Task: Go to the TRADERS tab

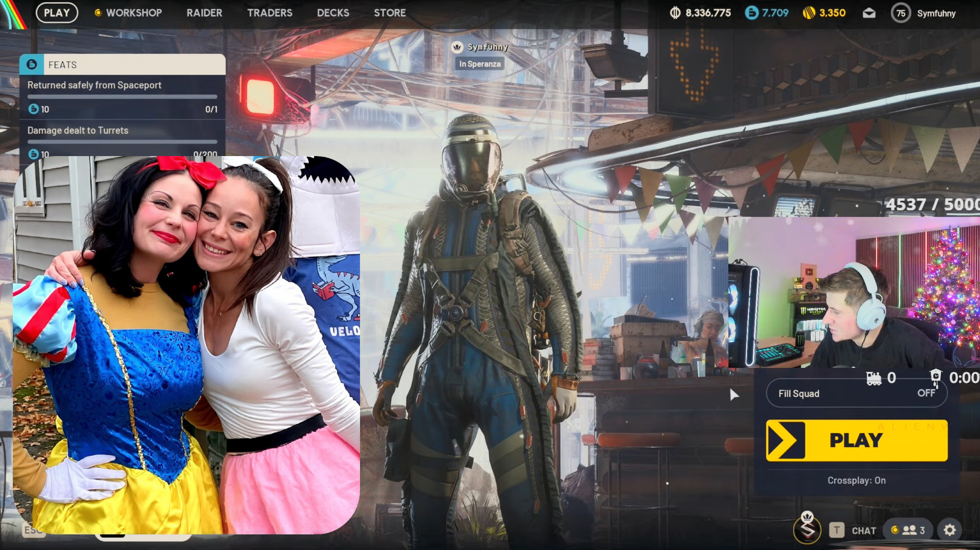Action: pyautogui.click(x=270, y=12)
